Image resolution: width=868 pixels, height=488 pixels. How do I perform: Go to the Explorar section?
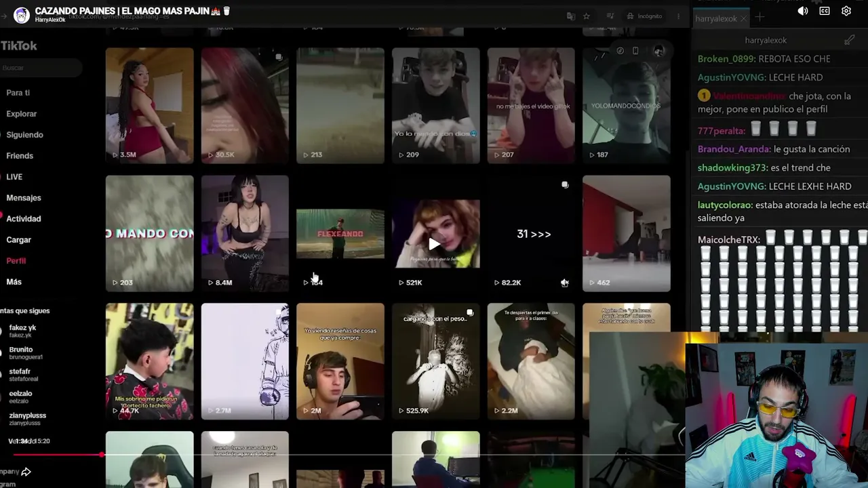click(x=22, y=114)
